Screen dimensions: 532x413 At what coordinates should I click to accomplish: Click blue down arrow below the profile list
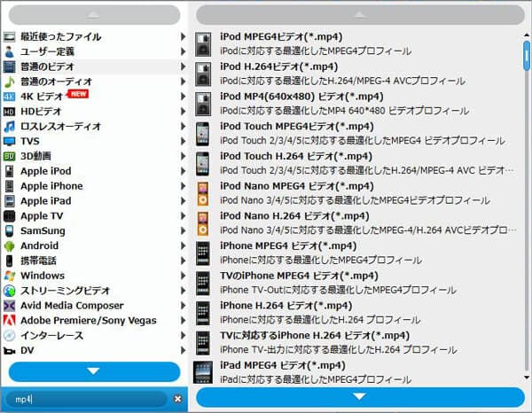360,397
